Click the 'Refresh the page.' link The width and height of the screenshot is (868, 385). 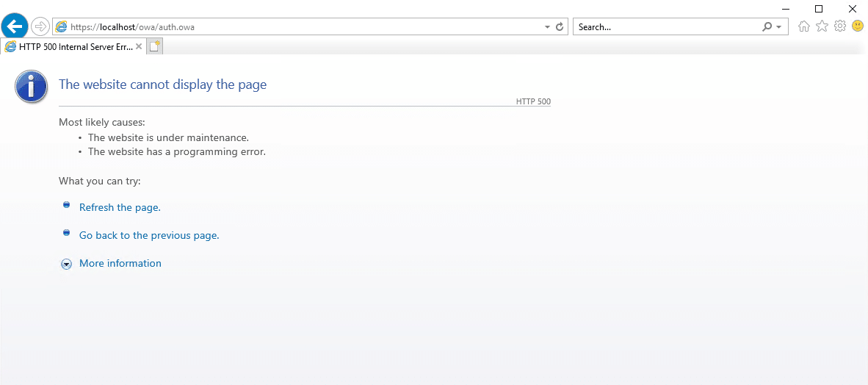[120, 207]
